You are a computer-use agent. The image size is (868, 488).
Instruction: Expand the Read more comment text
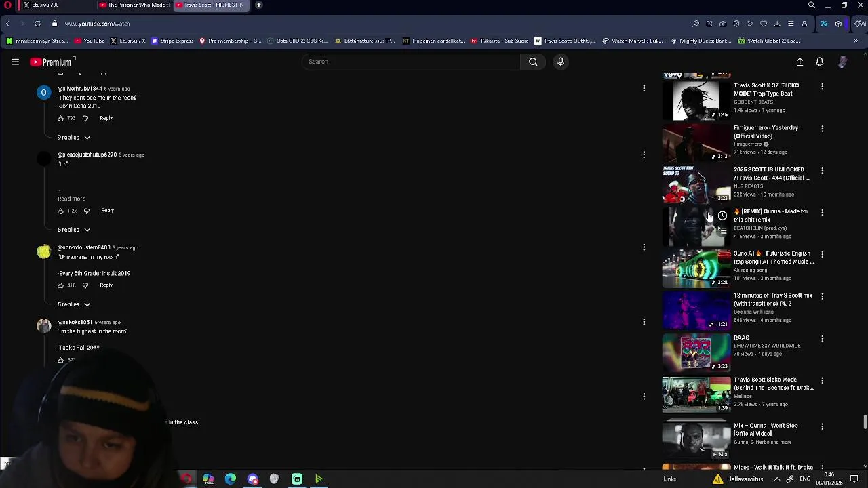(71, 199)
